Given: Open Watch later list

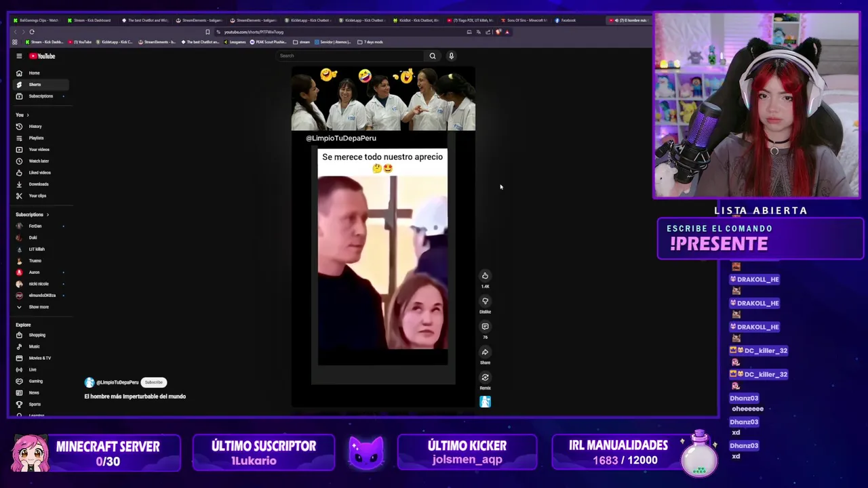Looking at the screenshot, I should pyautogui.click(x=40, y=161).
